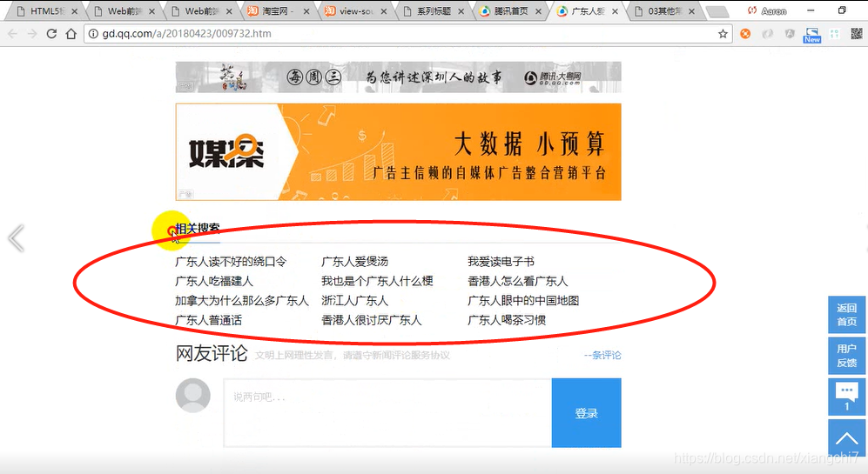The width and height of the screenshot is (868, 474).
Task: Open a new tab button
Action: (717, 11)
